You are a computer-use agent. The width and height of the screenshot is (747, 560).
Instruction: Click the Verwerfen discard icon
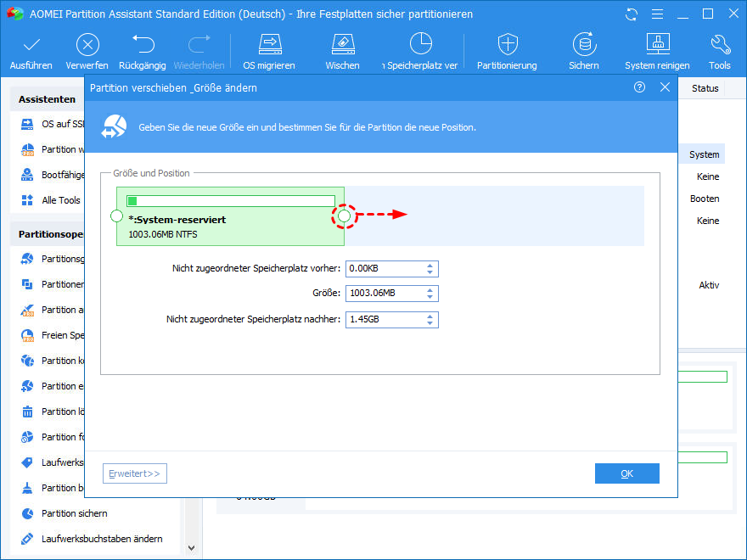(87, 45)
